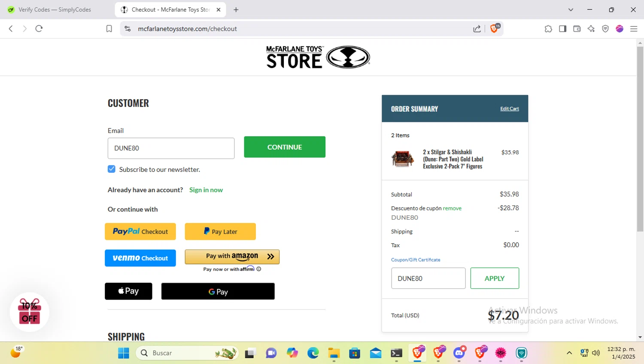This screenshot has height=364, width=644.
Task: Open the browser profile avatar
Action: (620, 29)
